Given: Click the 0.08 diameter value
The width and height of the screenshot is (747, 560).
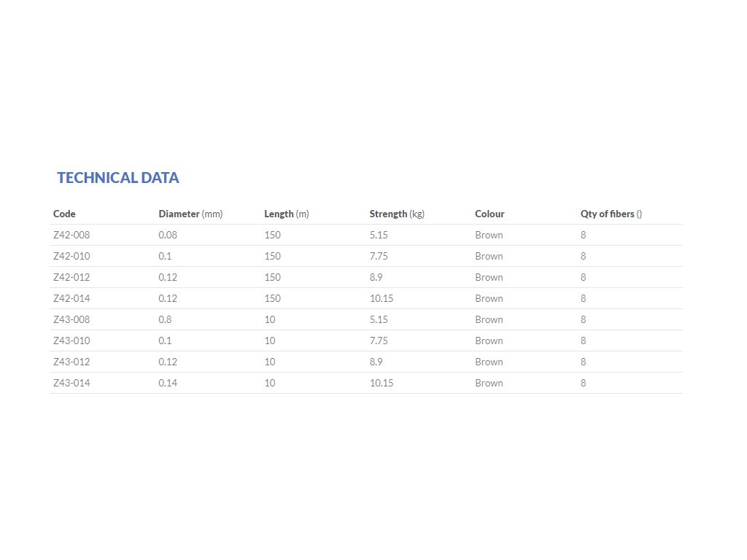Looking at the screenshot, I should (168, 236).
